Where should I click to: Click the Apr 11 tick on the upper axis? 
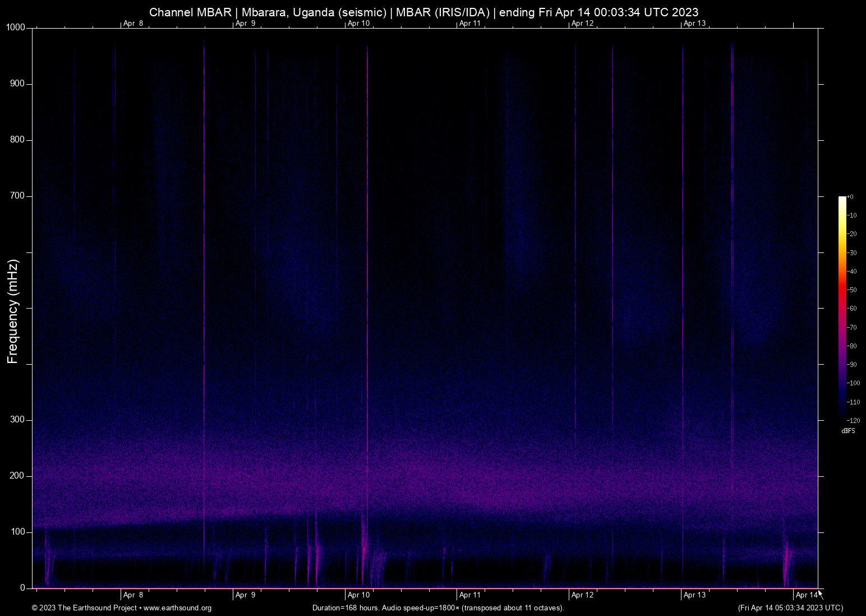469,24
